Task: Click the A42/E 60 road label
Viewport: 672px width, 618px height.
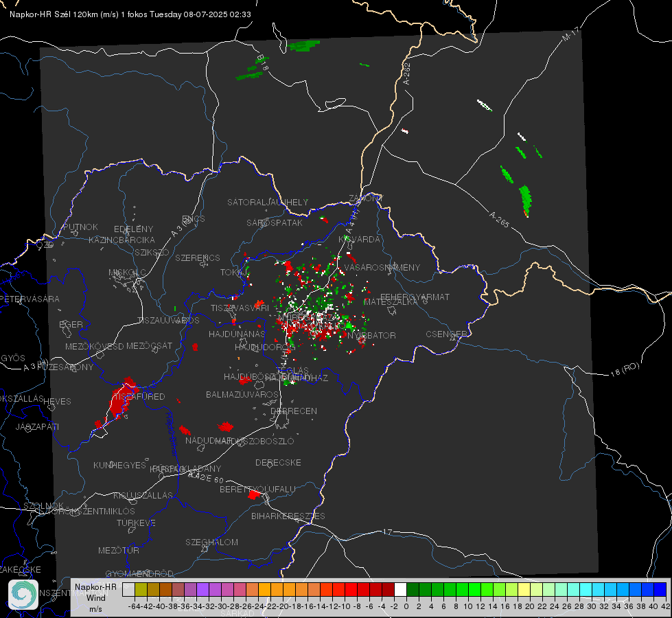Action: 206,477
